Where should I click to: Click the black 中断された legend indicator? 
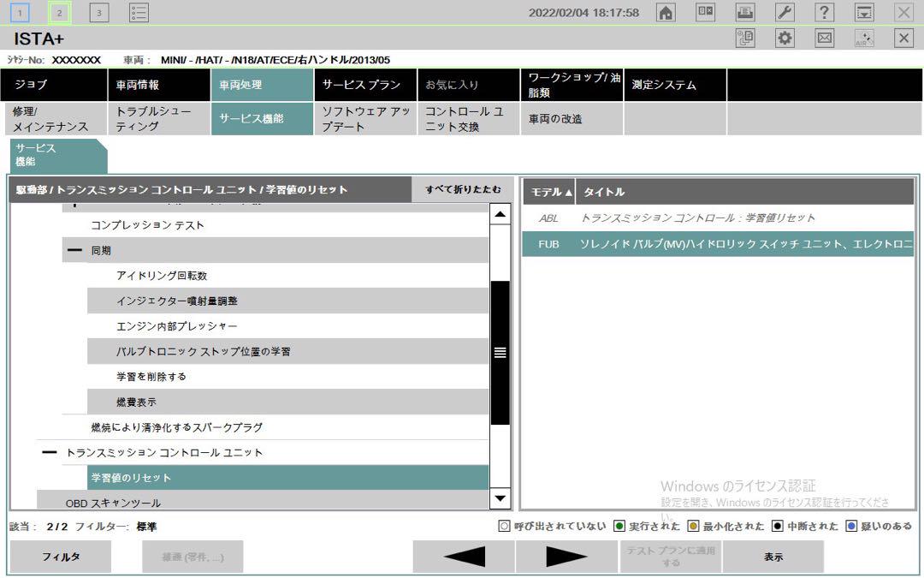point(778,526)
